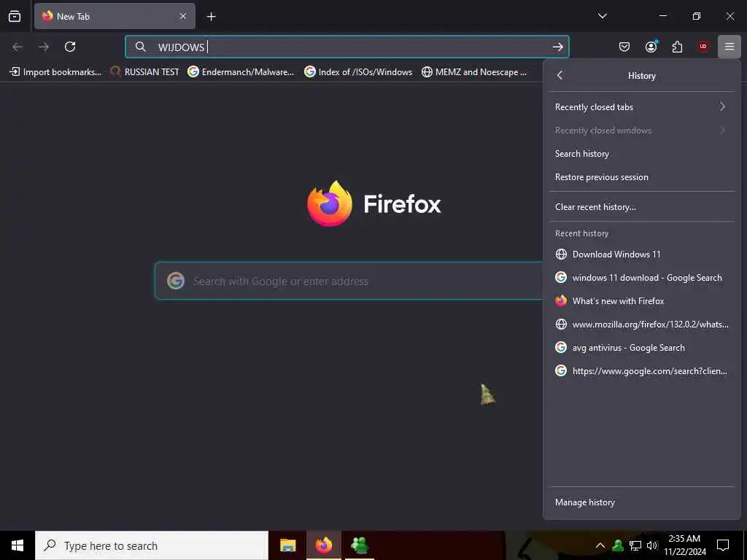Open the Windows Start menu
This screenshot has width=747, height=560.
[18, 545]
